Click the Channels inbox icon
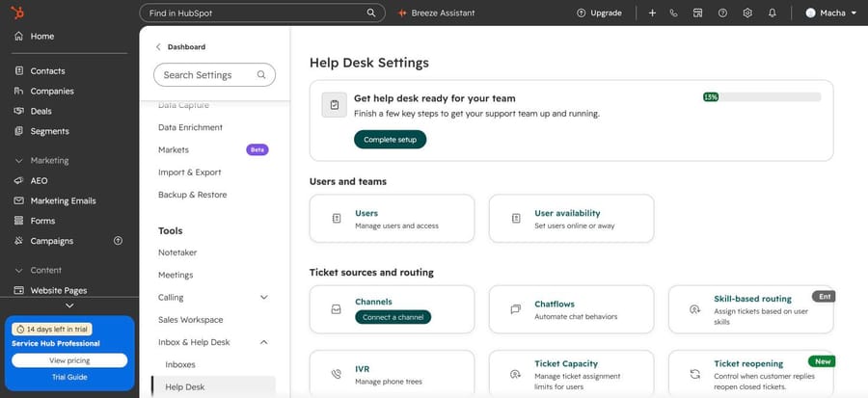Viewport: 868px width, 398px height. coord(336,309)
